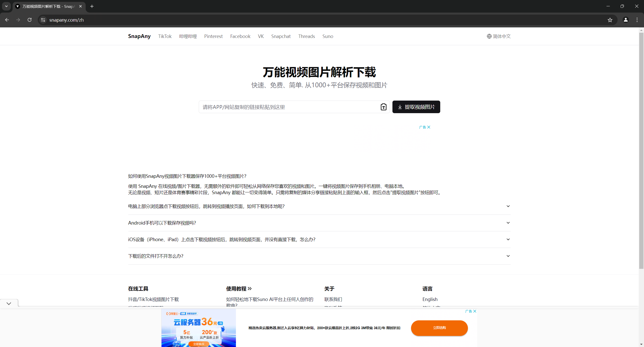Open the TikTok nav menu item

click(165, 36)
